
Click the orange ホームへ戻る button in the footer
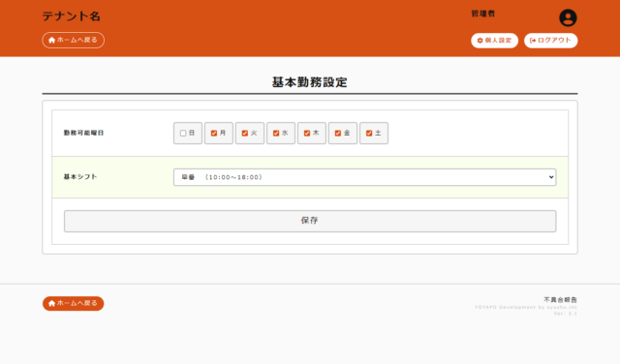[x=74, y=303]
